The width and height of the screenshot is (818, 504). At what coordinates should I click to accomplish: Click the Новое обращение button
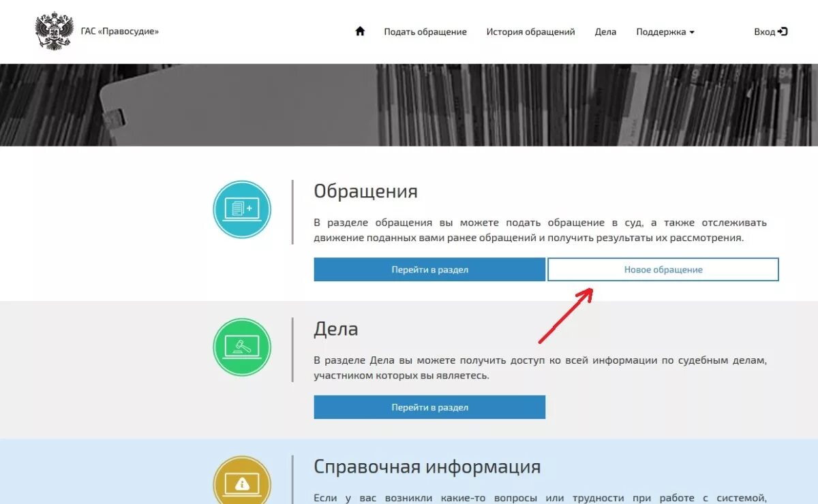662,269
